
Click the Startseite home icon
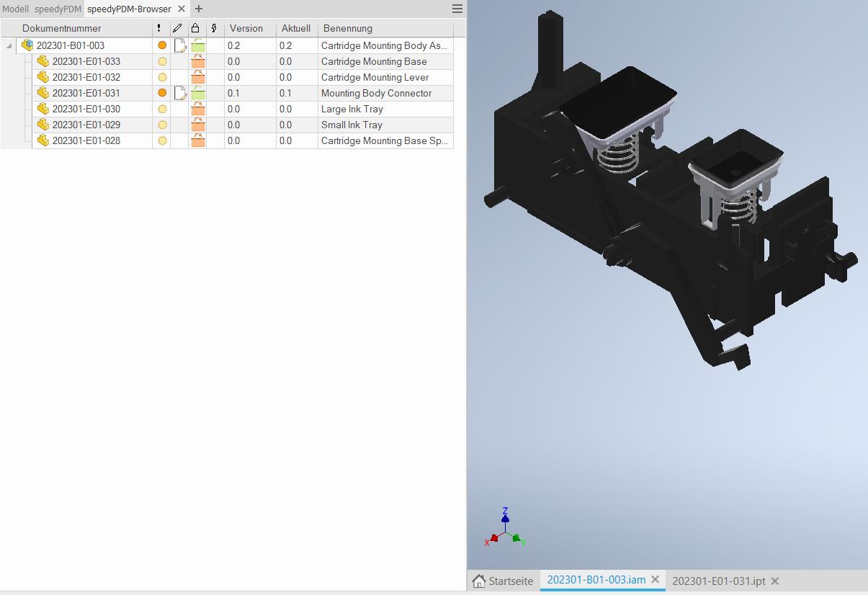[x=478, y=581]
